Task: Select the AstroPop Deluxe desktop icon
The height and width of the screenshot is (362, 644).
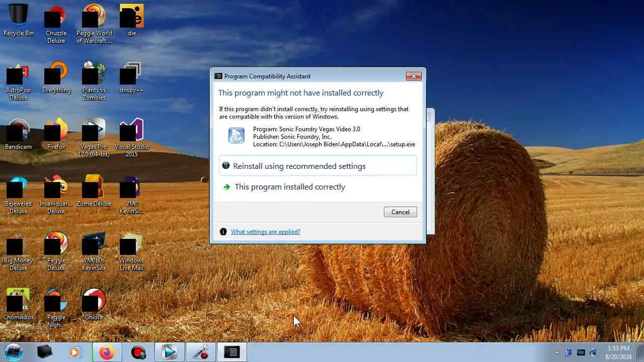Action: point(19,81)
